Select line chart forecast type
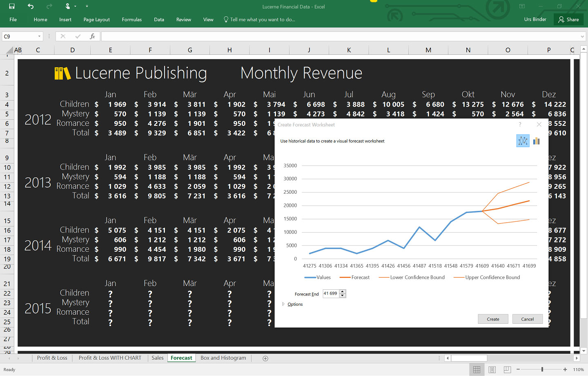The image size is (588, 376). pyautogui.click(x=523, y=141)
